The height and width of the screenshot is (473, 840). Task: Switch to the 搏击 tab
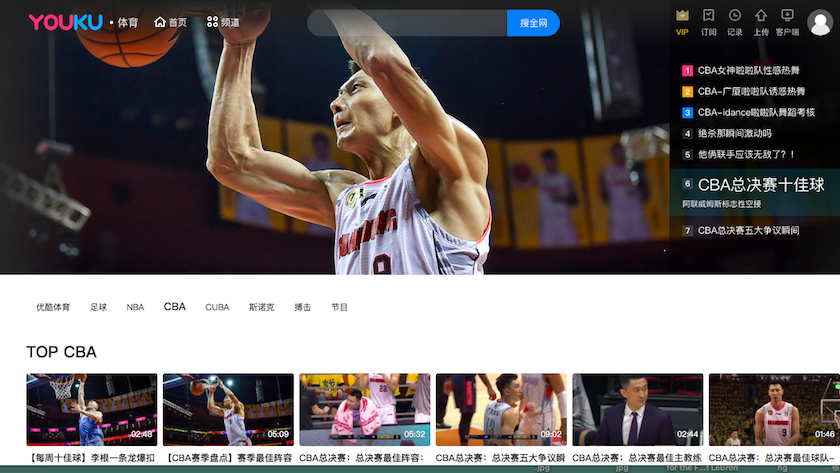point(303,307)
